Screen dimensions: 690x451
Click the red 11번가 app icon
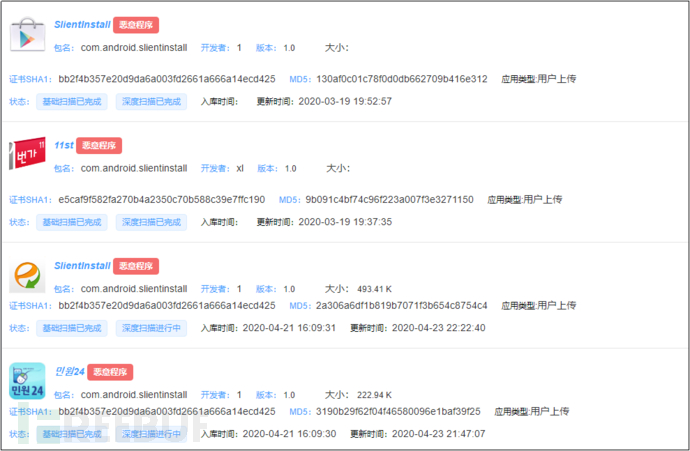click(x=27, y=153)
